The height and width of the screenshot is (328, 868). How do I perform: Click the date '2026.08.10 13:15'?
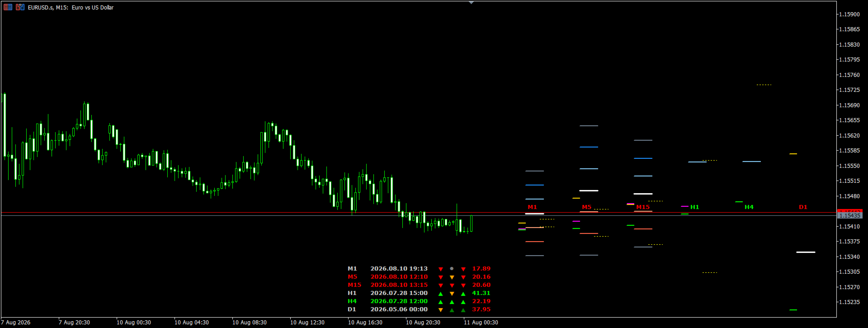[399, 285]
